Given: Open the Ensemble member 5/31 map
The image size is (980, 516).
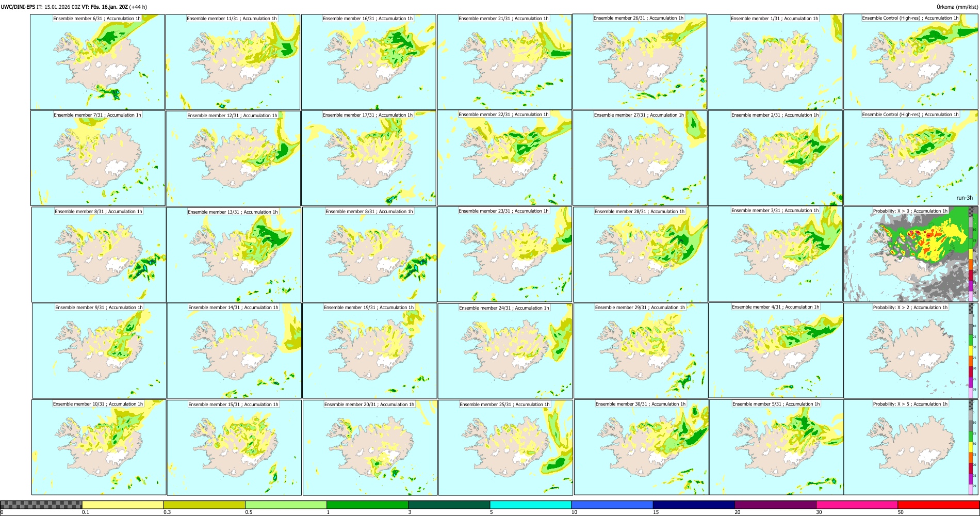Looking at the screenshot, I should click(777, 447).
